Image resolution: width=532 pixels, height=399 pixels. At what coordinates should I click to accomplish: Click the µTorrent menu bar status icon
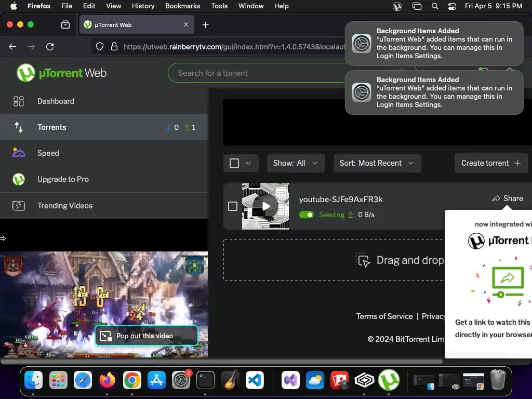[397, 6]
